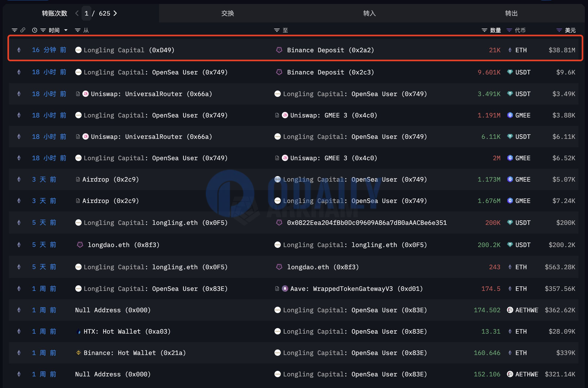Open Null Address in 152.106 AETHWE row
The height and width of the screenshot is (388, 588).
click(113, 374)
